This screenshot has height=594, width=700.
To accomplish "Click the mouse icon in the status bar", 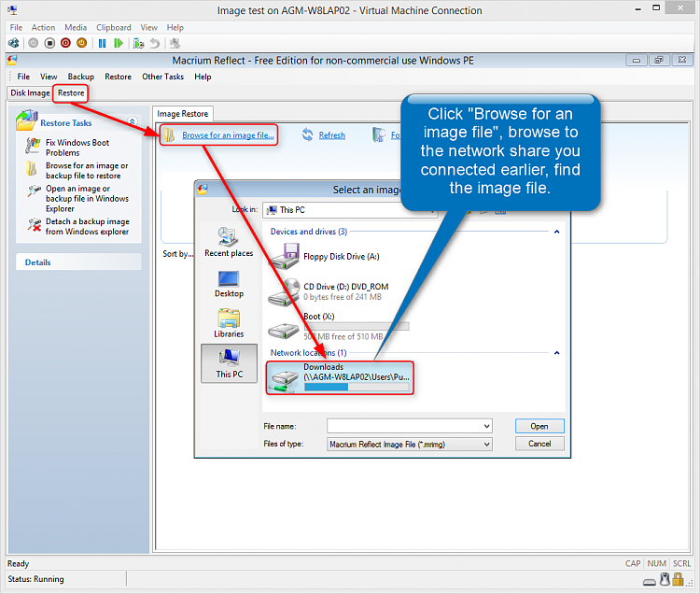I will 665,579.
